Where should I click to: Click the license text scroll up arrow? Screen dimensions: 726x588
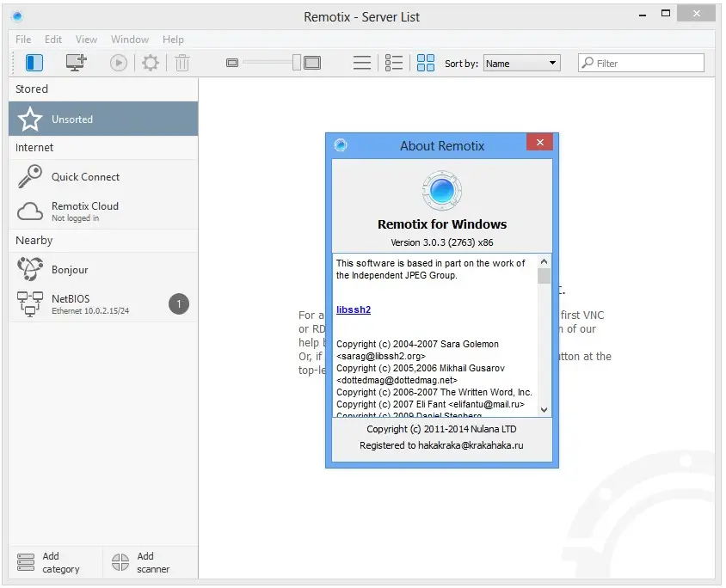coord(544,261)
